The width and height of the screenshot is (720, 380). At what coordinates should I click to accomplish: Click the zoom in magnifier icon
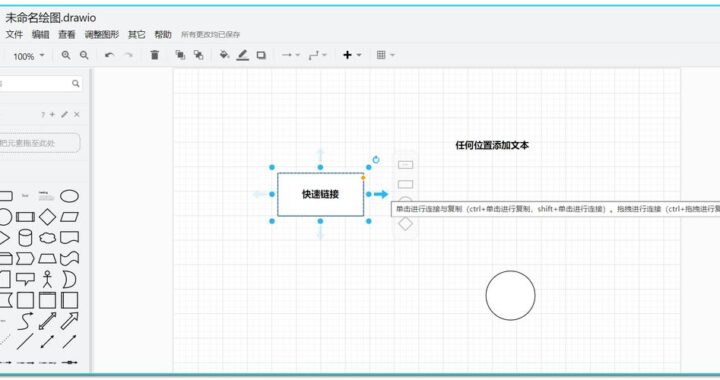[66, 55]
